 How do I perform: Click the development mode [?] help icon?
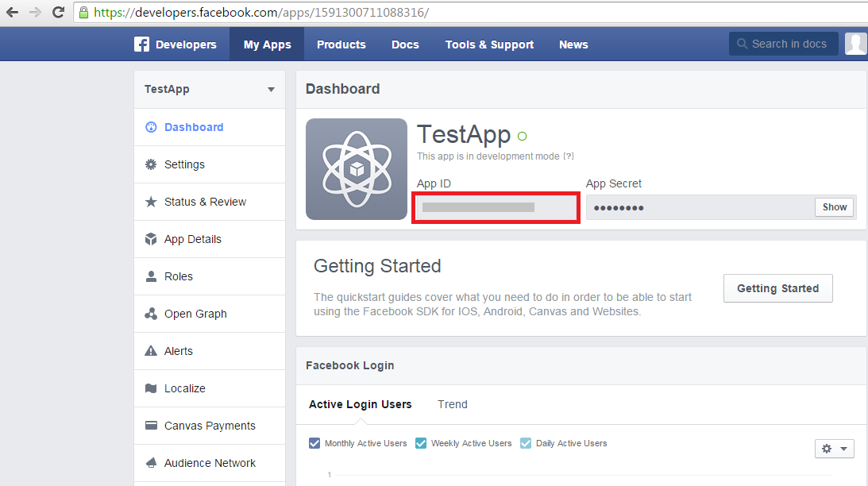(569, 156)
